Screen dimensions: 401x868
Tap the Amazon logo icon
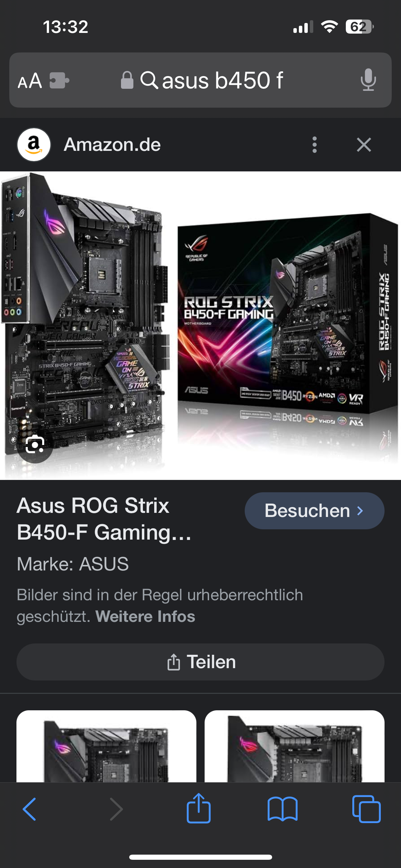[x=34, y=145]
